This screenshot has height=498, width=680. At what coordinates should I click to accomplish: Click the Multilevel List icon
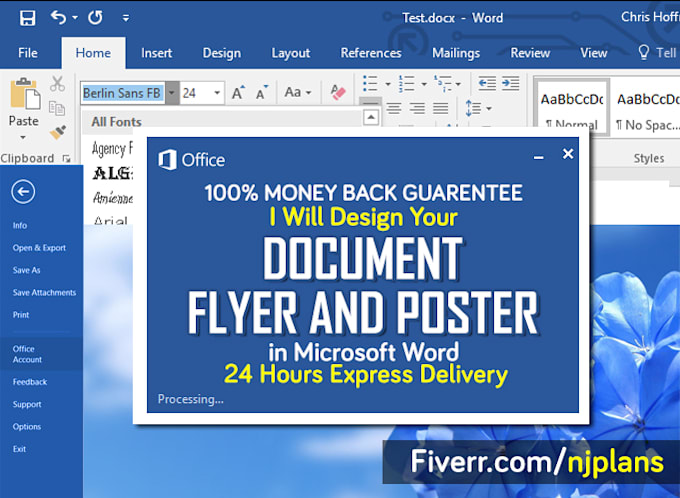443,84
